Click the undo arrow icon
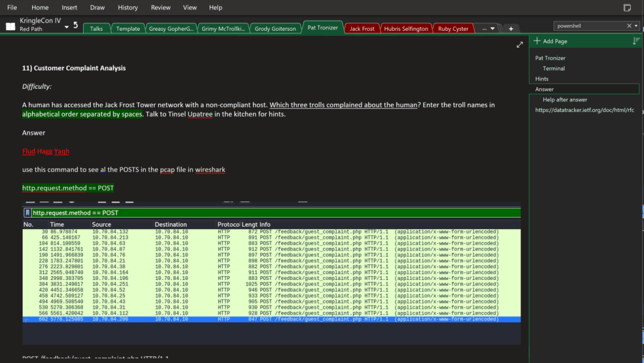Screen dimensions: 644x363 click(76, 26)
